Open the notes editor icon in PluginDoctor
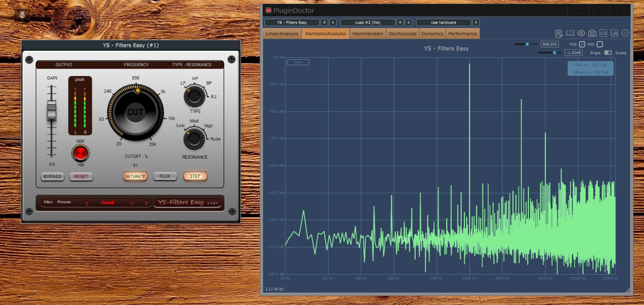The width and height of the screenshot is (644, 305). point(559,33)
